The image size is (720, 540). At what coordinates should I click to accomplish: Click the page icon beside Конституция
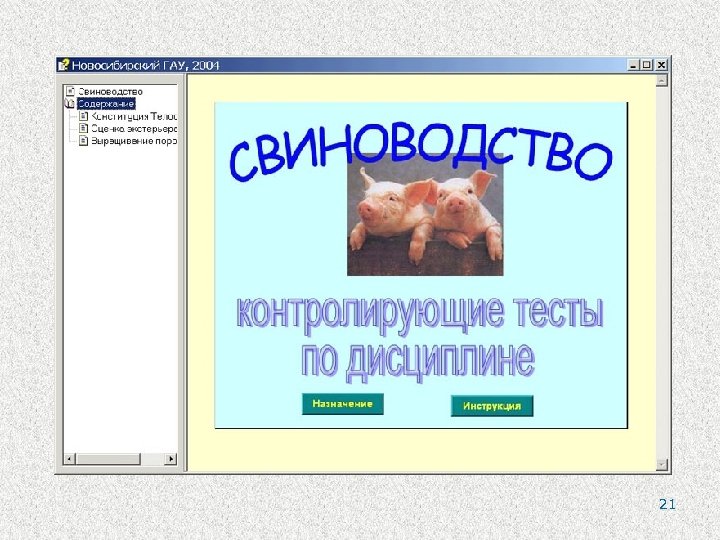coord(83,116)
